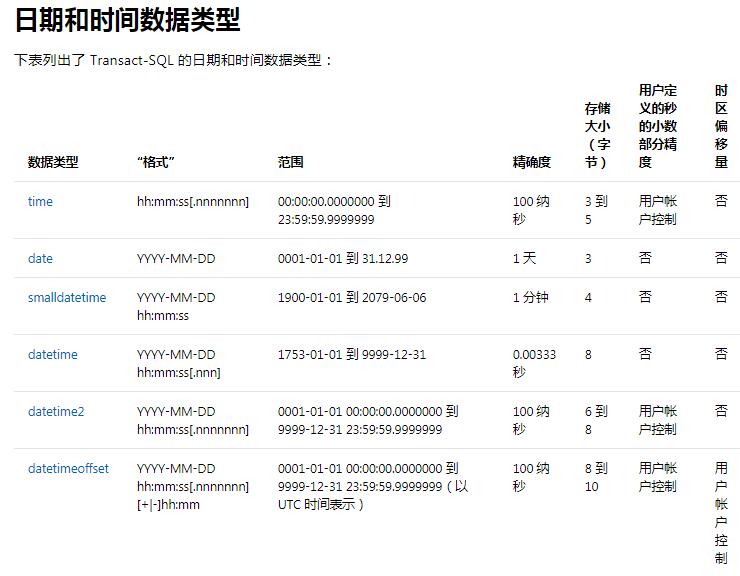Click the 范围 column header
This screenshot has height=576, width=740.
click(290, 162)
